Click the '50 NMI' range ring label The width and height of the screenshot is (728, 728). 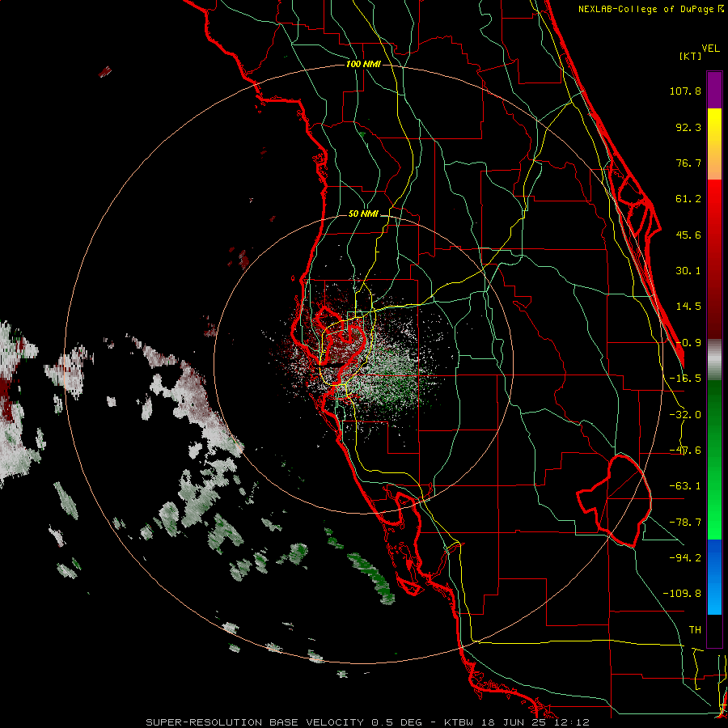coord(363,214)
